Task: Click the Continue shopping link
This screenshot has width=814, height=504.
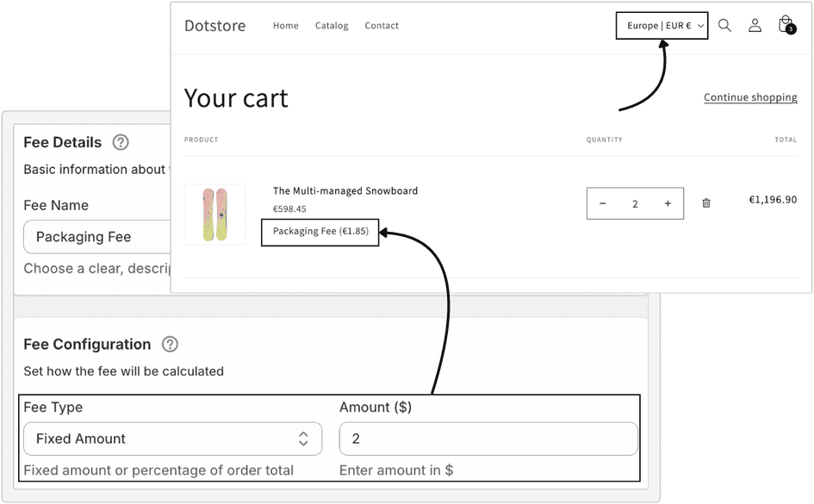Action: pos(750,96)
